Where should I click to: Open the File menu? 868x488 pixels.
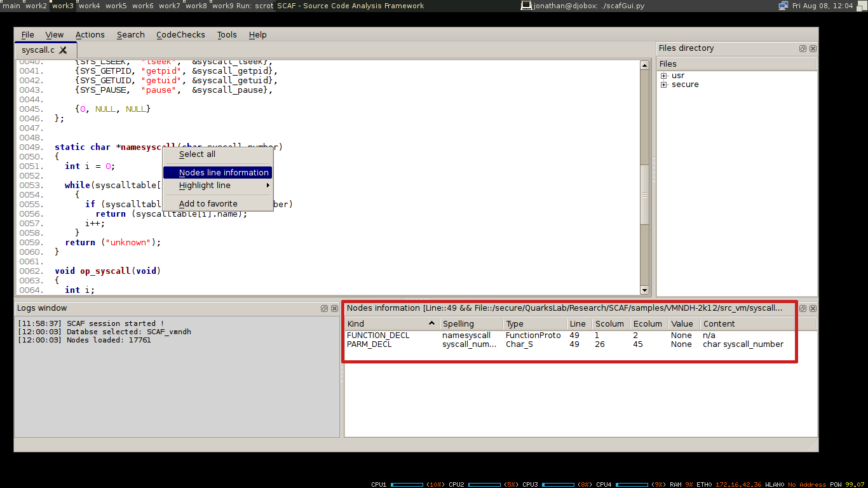tap(28, 35)
